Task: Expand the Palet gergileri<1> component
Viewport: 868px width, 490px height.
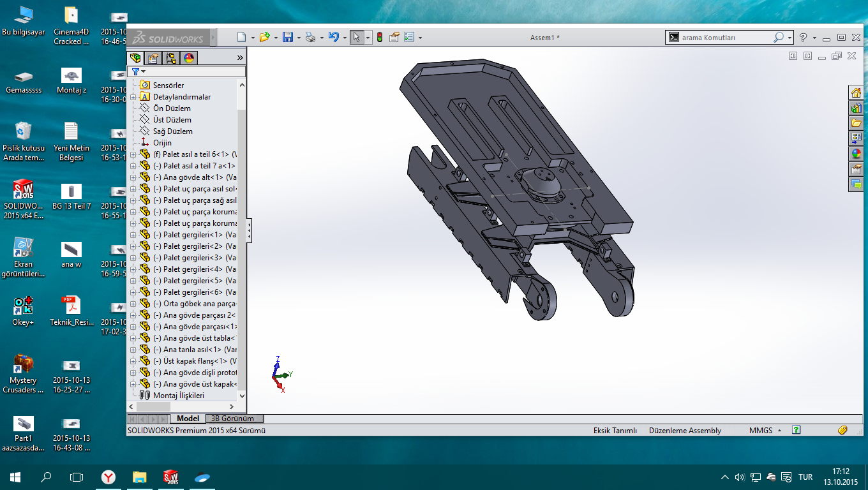Action: click(133, 235)
